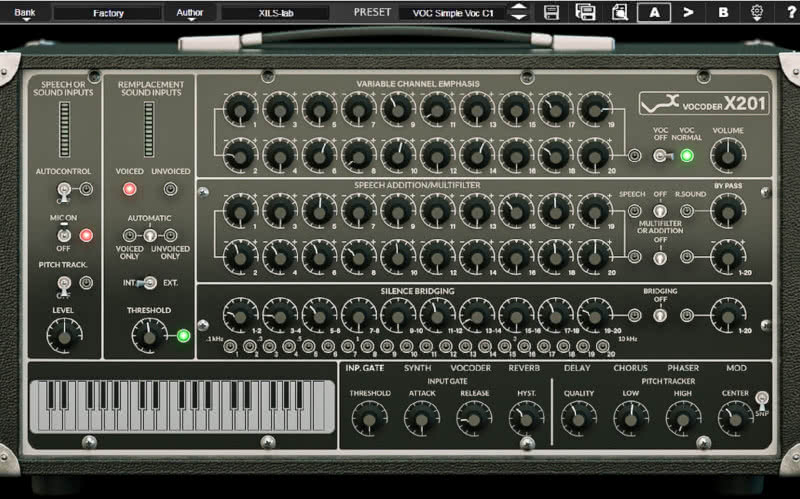Screen dimensions: 800x499
Task: Click the Pitch Tracker Quality knob
Action: tap(579, 419)
